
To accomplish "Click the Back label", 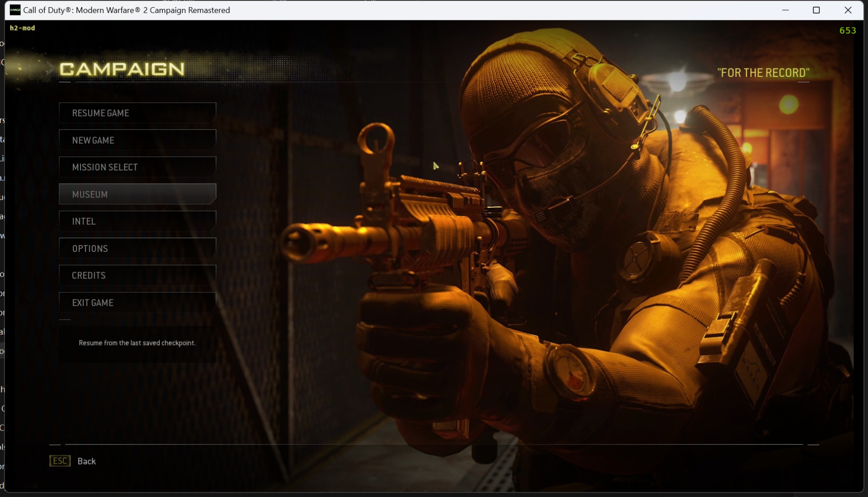I will [x=86, y=461].
